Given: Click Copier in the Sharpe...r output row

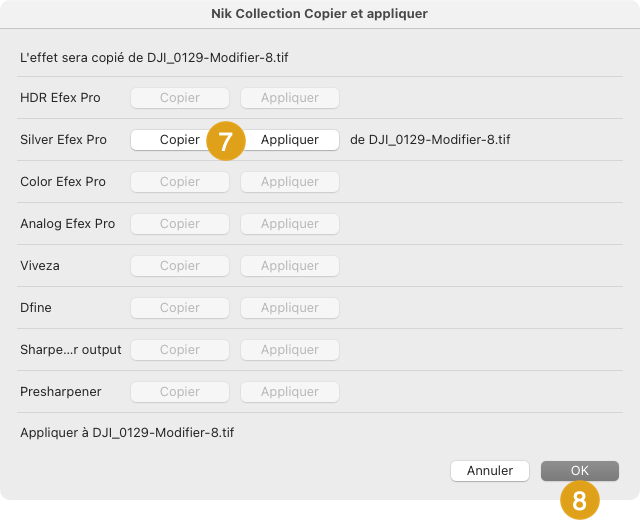Looking at the screenshot, I should point(180,350).
